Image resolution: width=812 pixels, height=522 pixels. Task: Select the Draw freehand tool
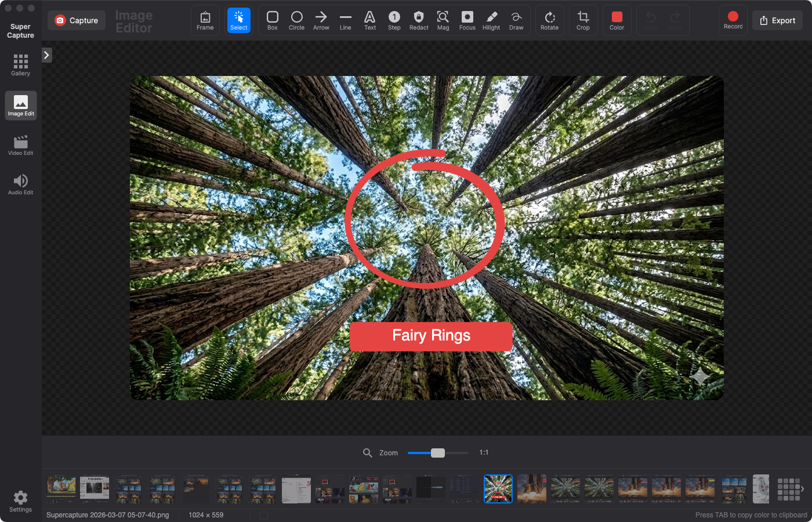tap(517, 20)
